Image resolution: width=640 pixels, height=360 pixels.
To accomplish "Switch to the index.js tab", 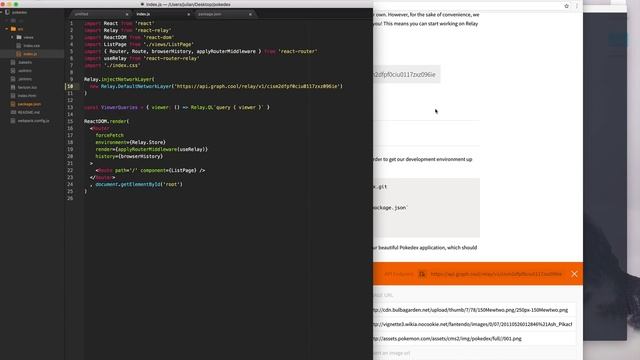I will (162, 14).
